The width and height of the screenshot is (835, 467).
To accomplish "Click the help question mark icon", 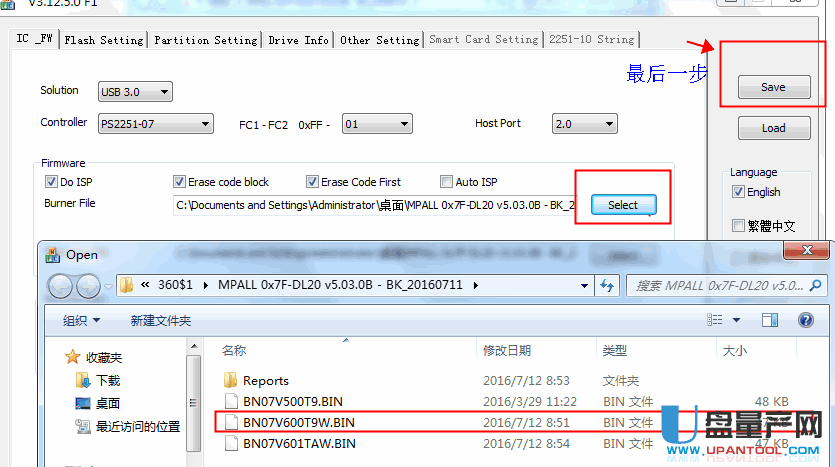I will 805,320.
